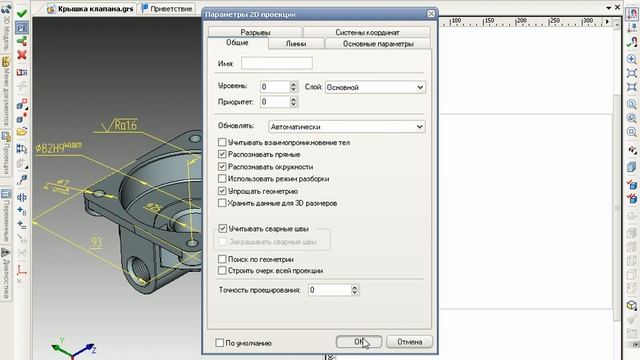Click the plus with two vertical bars icon
Screen dimensions: 640x360
[22, 211]
